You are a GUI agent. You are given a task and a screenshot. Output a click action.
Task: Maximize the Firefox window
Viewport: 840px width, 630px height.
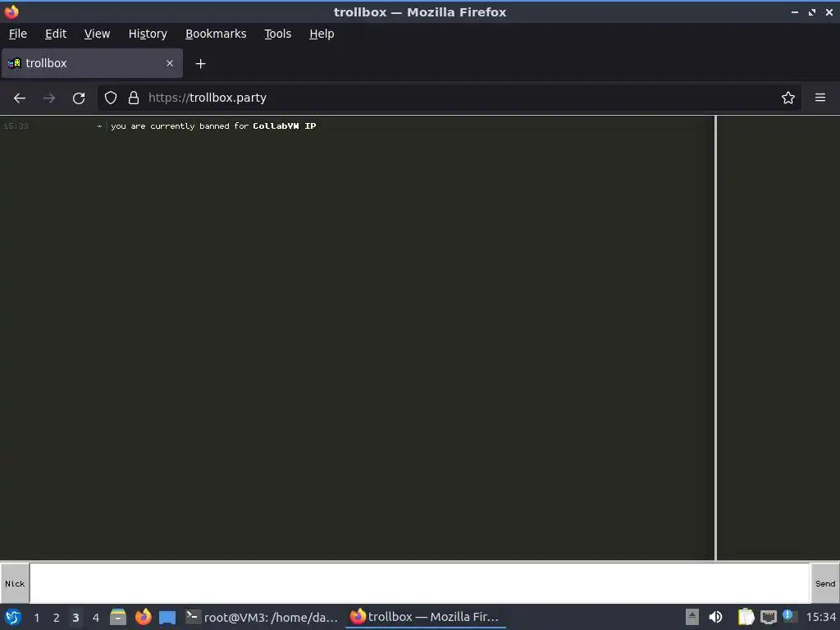click(812, 11)
